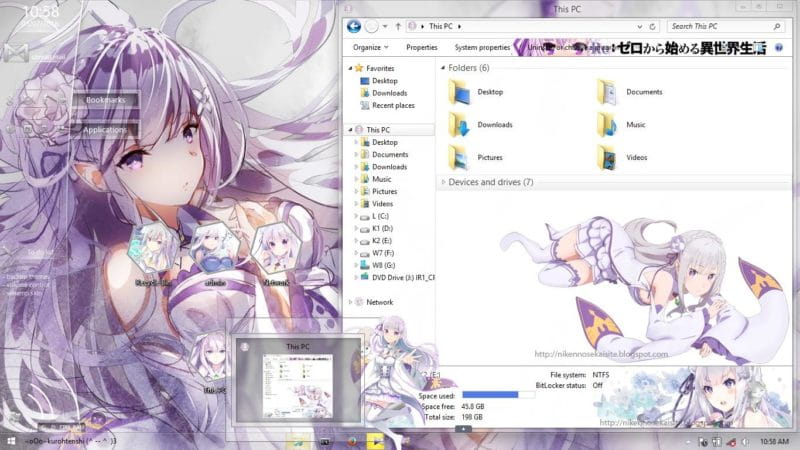Open the Downloads folder icon in Folders
This screenshot has width=800, height=450.
(459, 125)
